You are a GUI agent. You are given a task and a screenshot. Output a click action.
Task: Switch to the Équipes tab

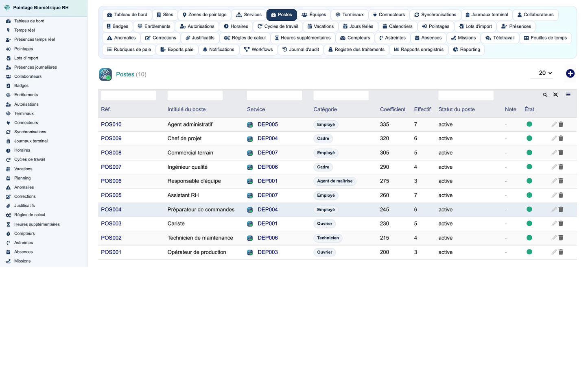[314, 15]
